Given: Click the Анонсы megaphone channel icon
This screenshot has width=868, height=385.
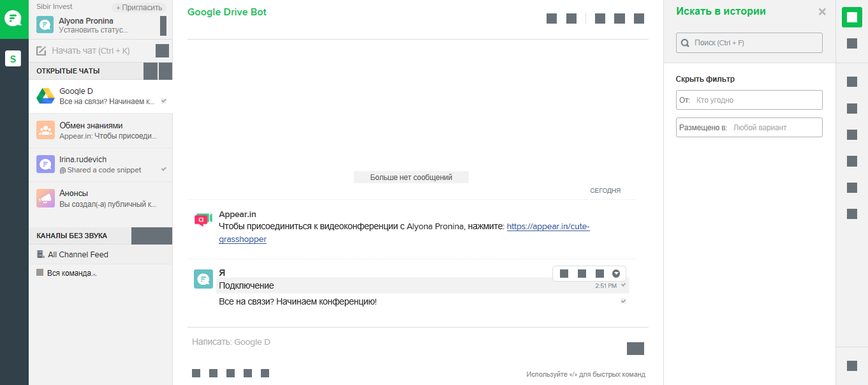Looking at the screenshot, I should (45, 198).
